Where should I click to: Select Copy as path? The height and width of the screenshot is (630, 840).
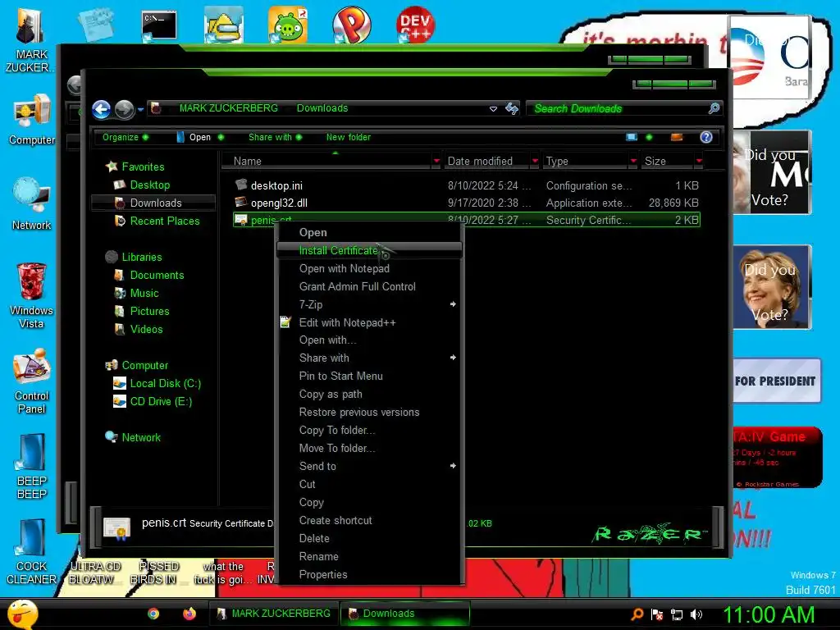coord(369,395)
